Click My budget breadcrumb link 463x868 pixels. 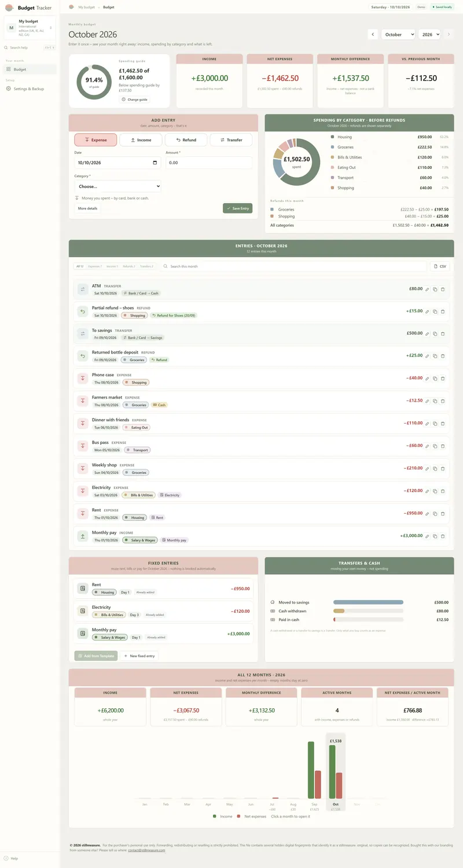tap(86, 7)
